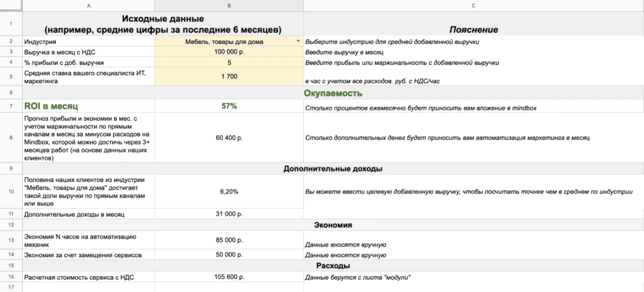
Task: Select row 7 header
Action: tap(11, 106)
